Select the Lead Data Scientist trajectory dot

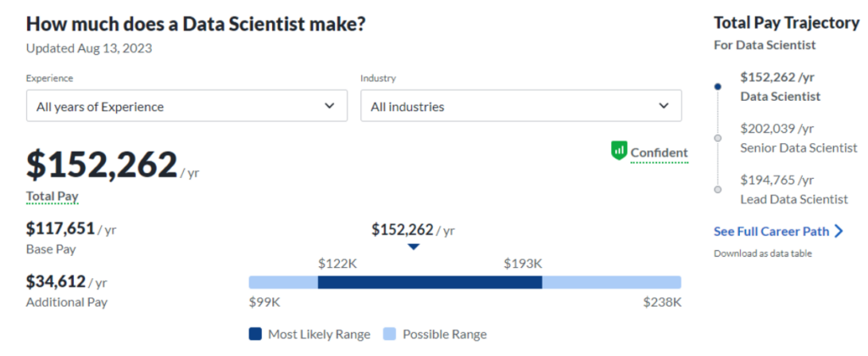pos(719,189)
